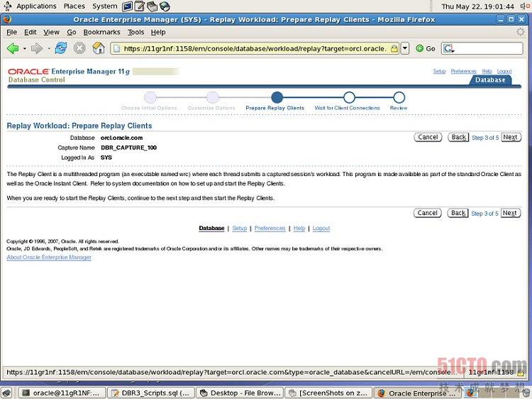Click the Reload page icon
Viewport: 532px width, 399px height.
pos(61,48)
